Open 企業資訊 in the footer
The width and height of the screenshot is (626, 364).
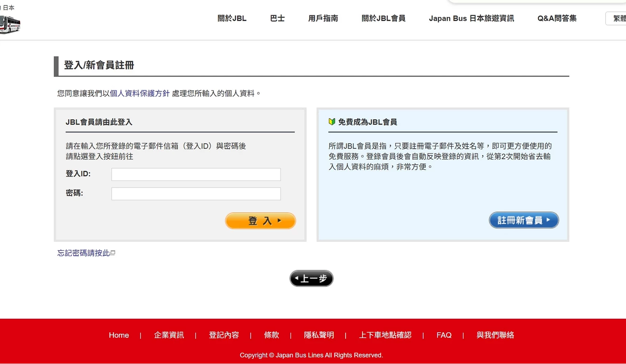pyautogui.click(x=169, y=335)
